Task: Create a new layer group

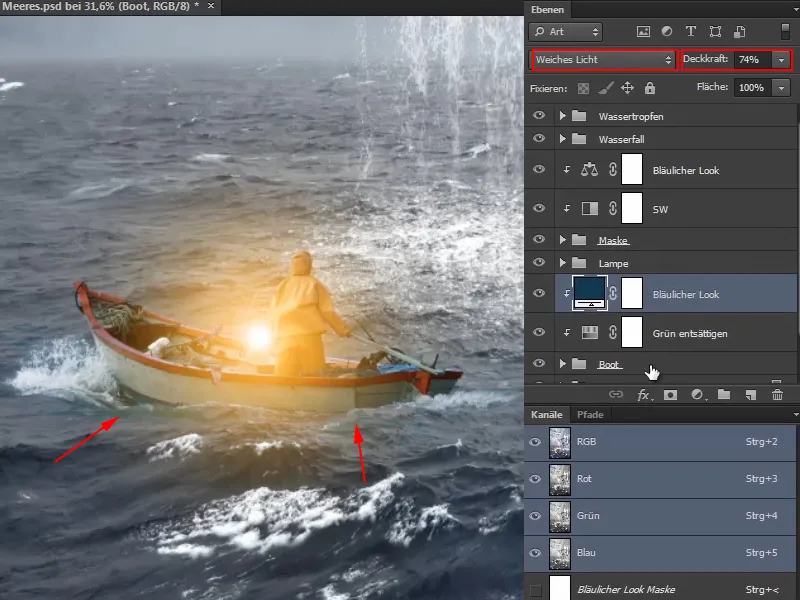Action: point(724,394)
